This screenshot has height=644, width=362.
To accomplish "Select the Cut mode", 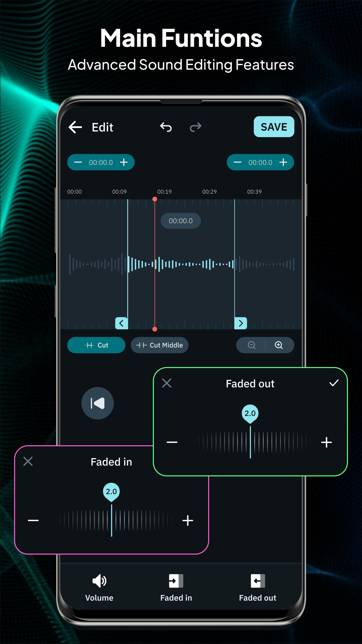I will coord(96,345).
